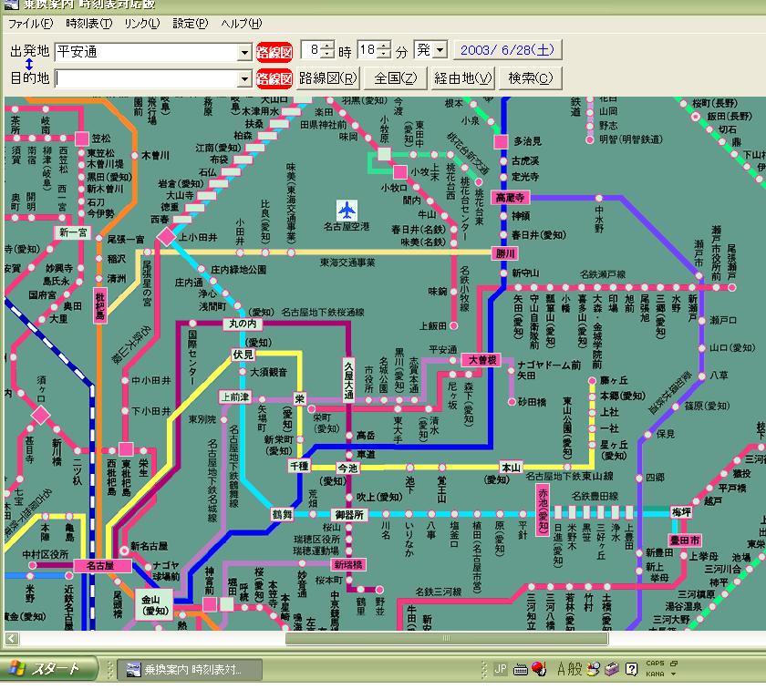Select 丸の内 station on the map
Image resolution: width=766 pixels, height=700 pixels.
coord(243,324)
